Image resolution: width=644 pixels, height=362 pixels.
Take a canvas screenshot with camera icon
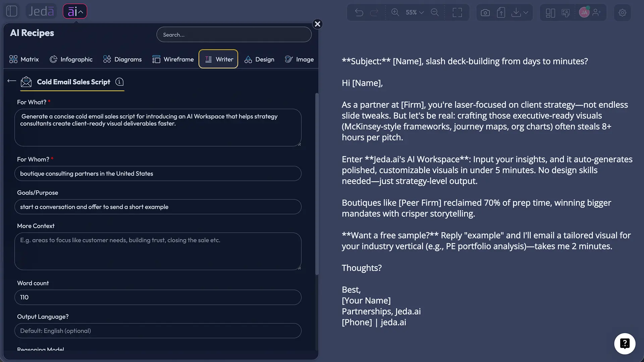tap(485, 13)
